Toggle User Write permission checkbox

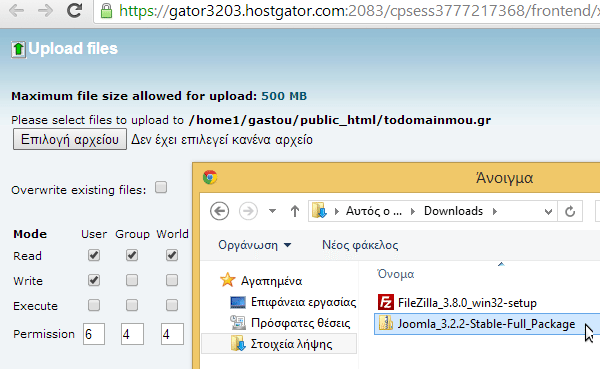pyautogui.click(x=94, y=280)
